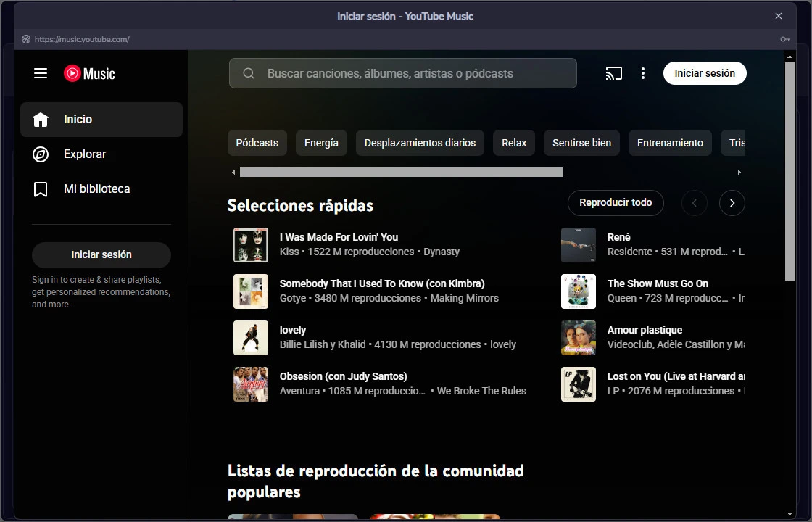Select the Inicio home icon in sidebar

click(41, 119)
